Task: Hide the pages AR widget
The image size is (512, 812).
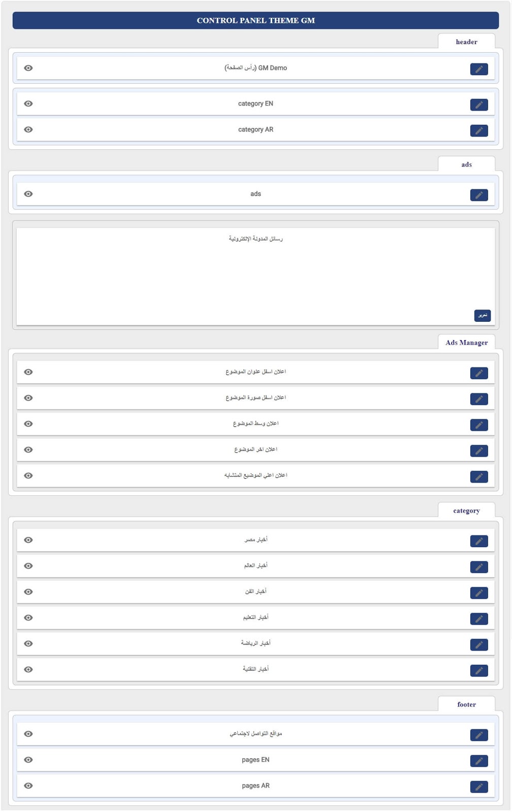Action: (28, 786)
